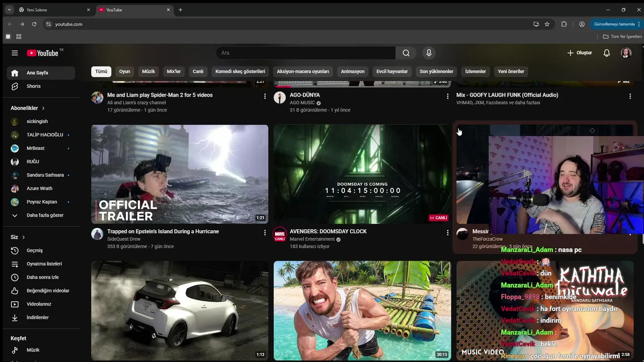Viewport: 644px width, 362px height.
Task: Reload the page with browser refresh icon
Action: (34, 24)
